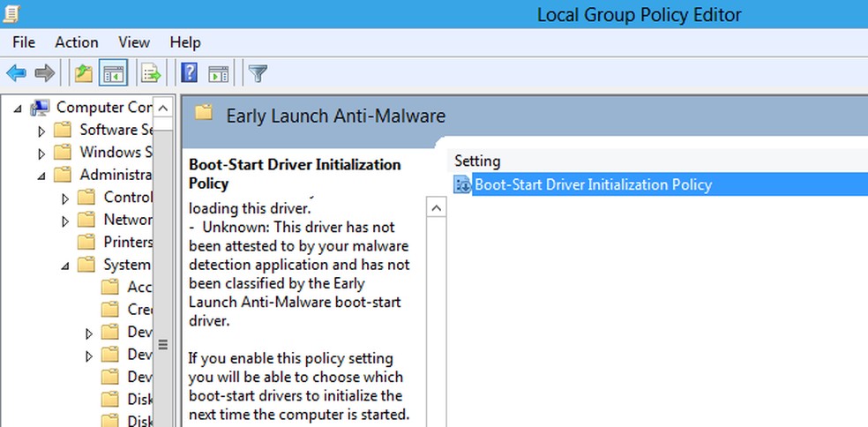Select the Administrative Templates tree item

116,175
